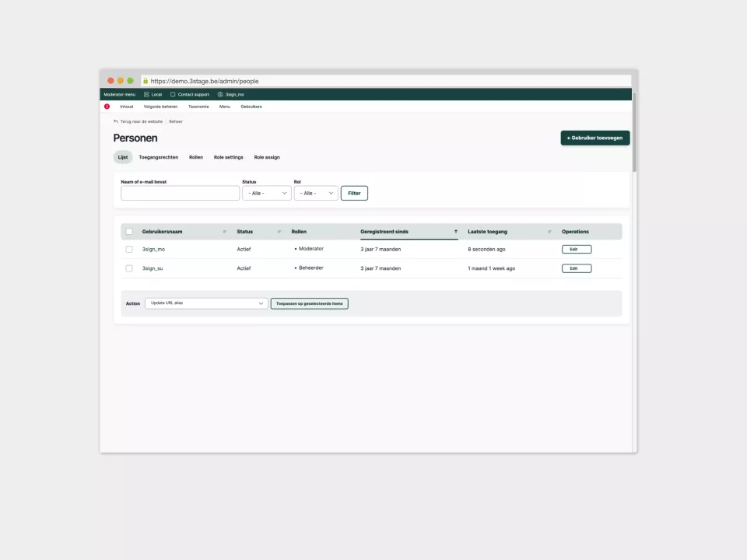
Task: Expand the Rol filter dropdown
Action: click(x=316, y=193)
